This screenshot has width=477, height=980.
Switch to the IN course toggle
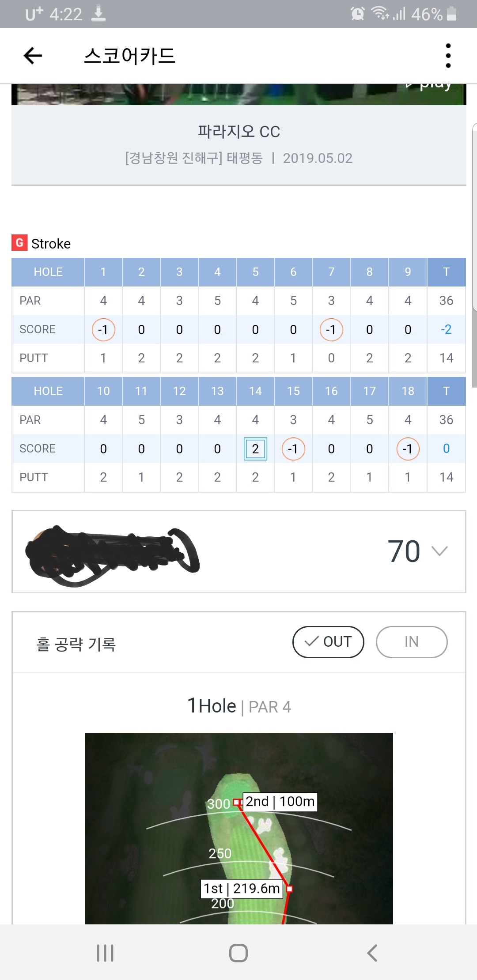tap(411, 642)
